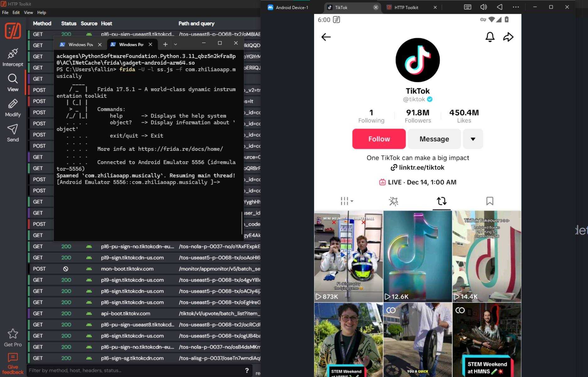Screen dimensions: 588x377
Task: Open the View panel via the magnifier icon
Action: coord(13,79)
